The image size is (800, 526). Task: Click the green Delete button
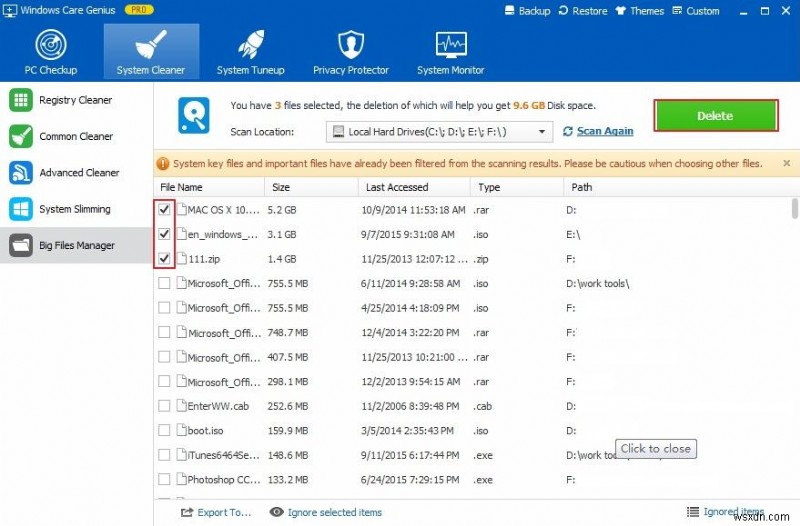pos(715,116)
